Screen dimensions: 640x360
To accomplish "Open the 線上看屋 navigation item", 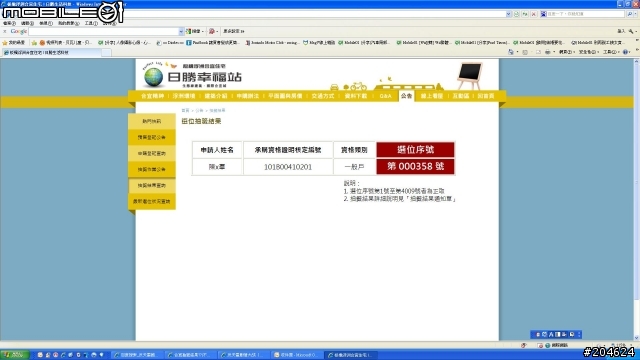I will [x=431, y=96].
